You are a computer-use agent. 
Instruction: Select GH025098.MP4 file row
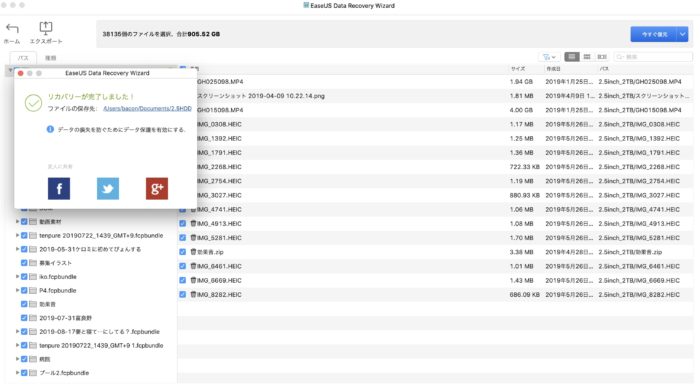[x=436, y=82]
